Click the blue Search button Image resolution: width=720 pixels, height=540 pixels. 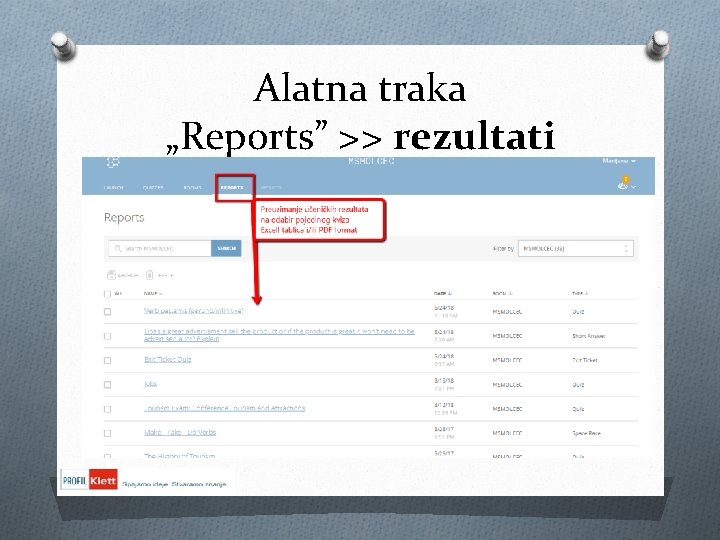pos(226,248)
